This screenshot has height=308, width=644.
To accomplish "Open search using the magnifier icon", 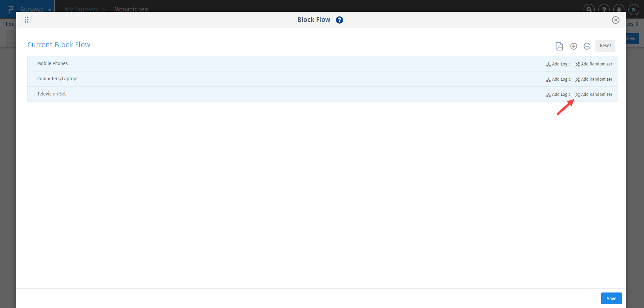I will click(589, 9).
